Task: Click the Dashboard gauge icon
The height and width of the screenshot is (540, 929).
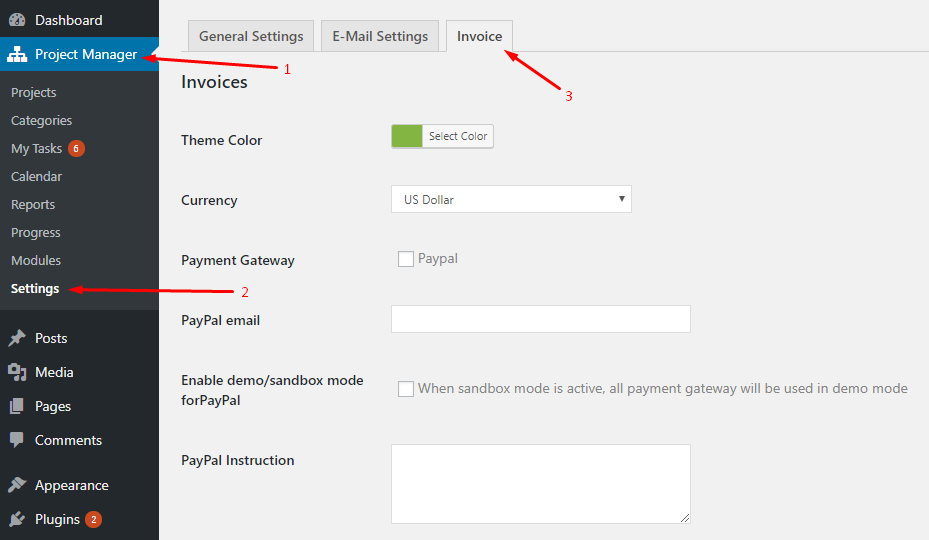Action: point(17,20)
